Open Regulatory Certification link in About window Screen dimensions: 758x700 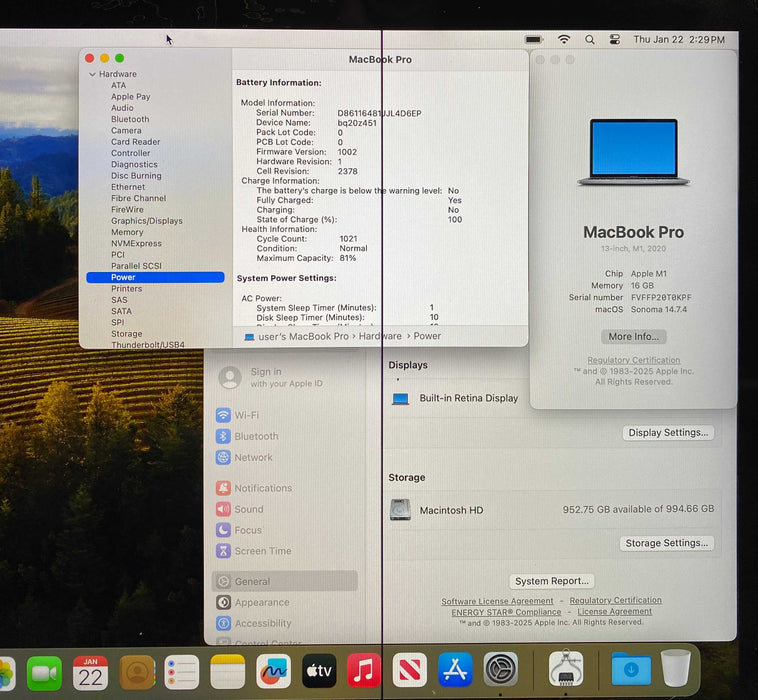(x=633, y=361)
